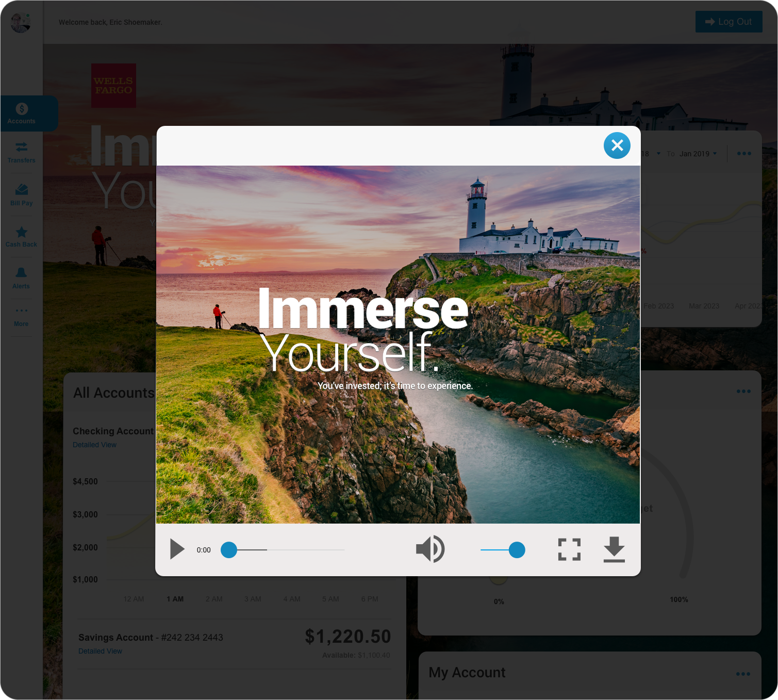Image resolution: width=778 pixels, height=700 pixels.
Task: Click the video progress slider handle
Action: click(229, 550)
